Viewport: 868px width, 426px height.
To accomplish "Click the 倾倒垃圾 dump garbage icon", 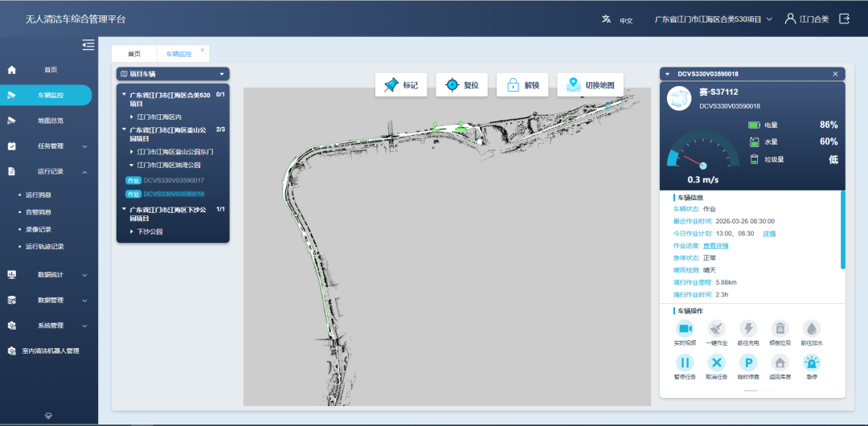I will [x=780, y=329].
